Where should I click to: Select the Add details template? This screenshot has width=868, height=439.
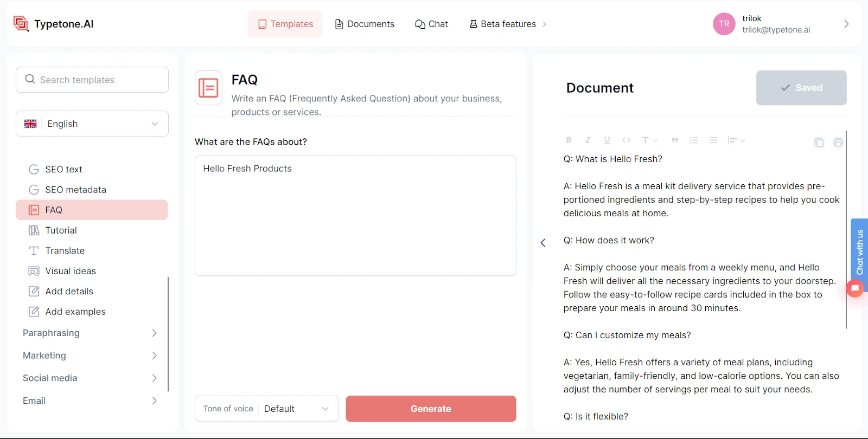point(92,291)
